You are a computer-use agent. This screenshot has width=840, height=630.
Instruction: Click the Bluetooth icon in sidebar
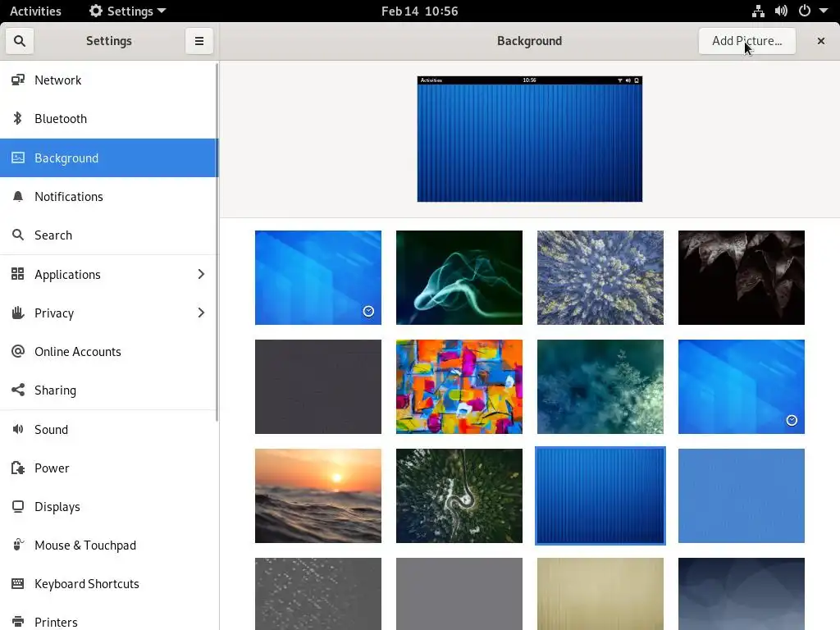point(18,118)
